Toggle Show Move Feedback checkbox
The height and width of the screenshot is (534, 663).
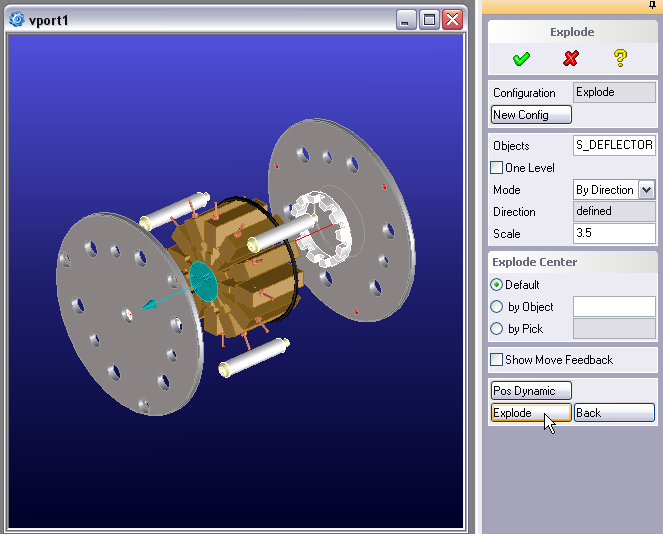pos(497,360)
